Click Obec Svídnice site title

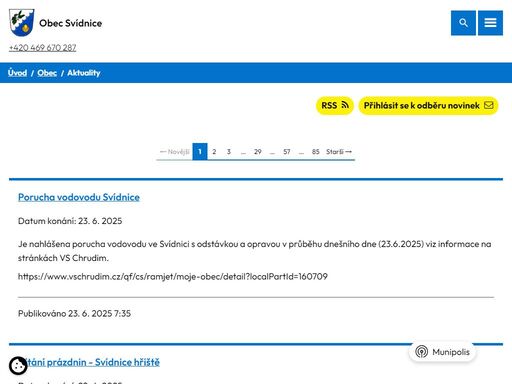pos(71,23)
